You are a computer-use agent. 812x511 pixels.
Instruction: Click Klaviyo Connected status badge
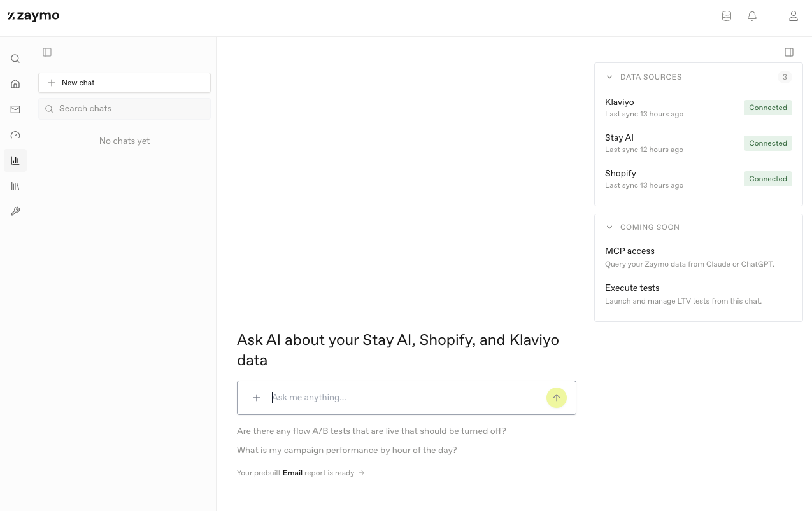[768, 108]
